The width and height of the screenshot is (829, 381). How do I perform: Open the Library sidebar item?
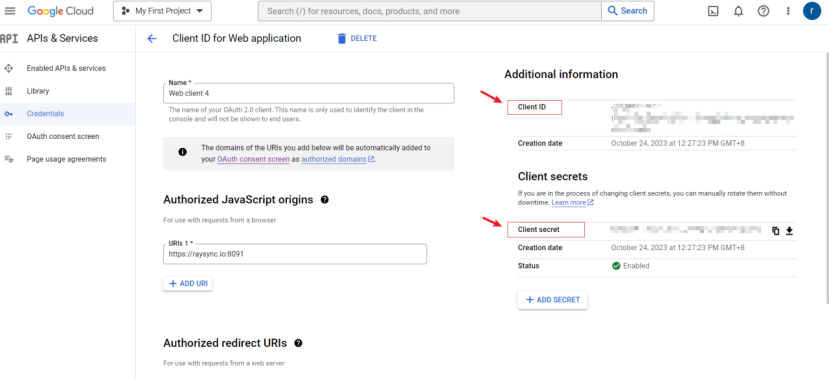point(38,91)
